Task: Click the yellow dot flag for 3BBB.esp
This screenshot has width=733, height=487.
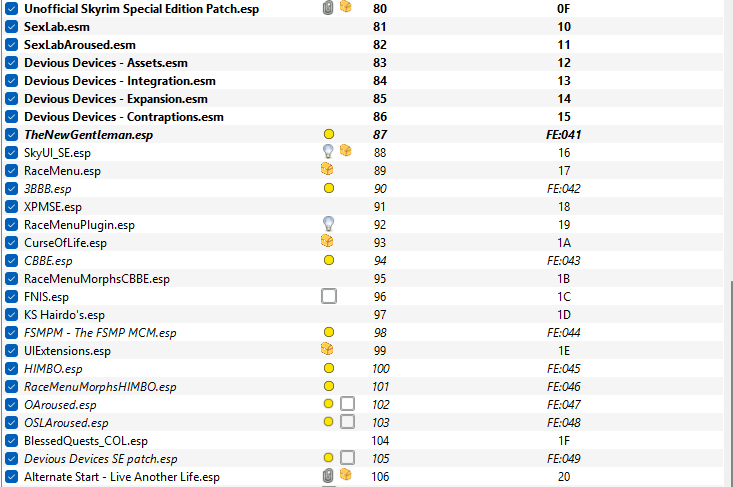Action: point(329,188)
